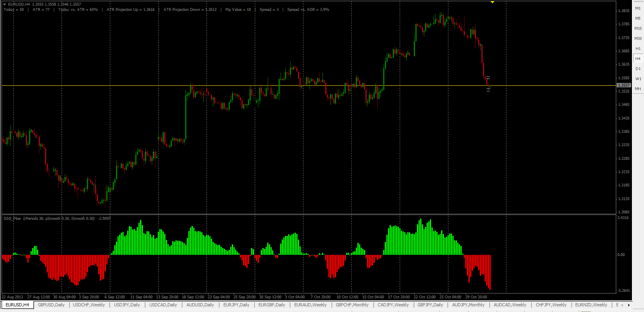
Task: Open the AUDJPY,Monthly chart tab
Action: click(x=468, y=305)
